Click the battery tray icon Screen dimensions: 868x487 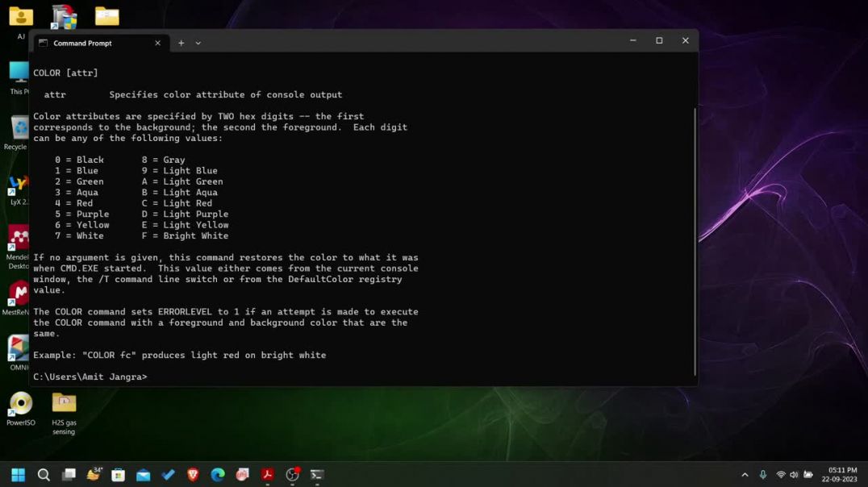point(809,475)
